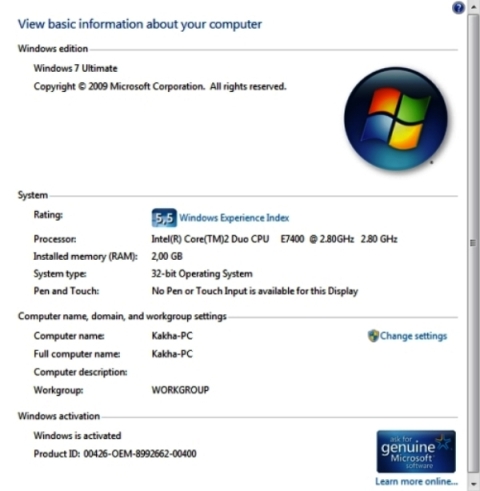The height and width of the screenshot is (491, 480).
Task: Click the Copyright 2009 Microsoft Corporation line
Action: click(160, 86)
